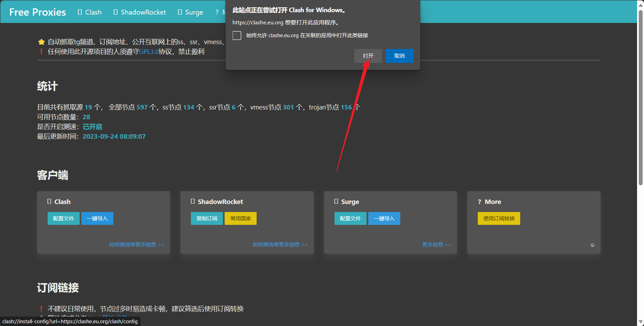Click ShadowRocket 复制订阅 button
Screen dimensions: 644x326
207,219
